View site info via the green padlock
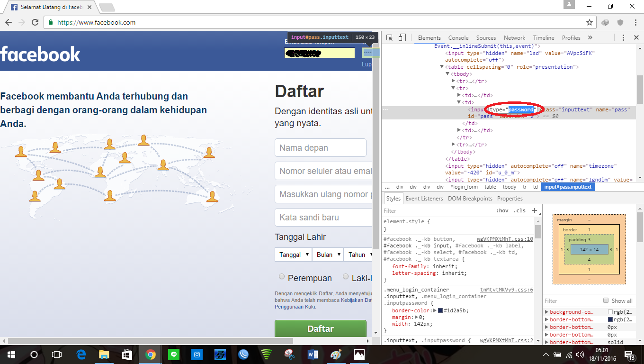644x364 pixels. pos(51,22)
